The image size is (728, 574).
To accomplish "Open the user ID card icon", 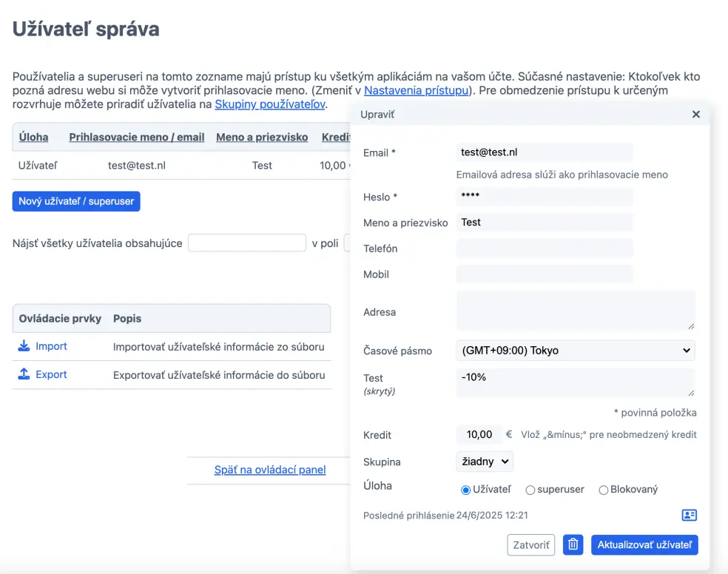I will click(689, 515).
